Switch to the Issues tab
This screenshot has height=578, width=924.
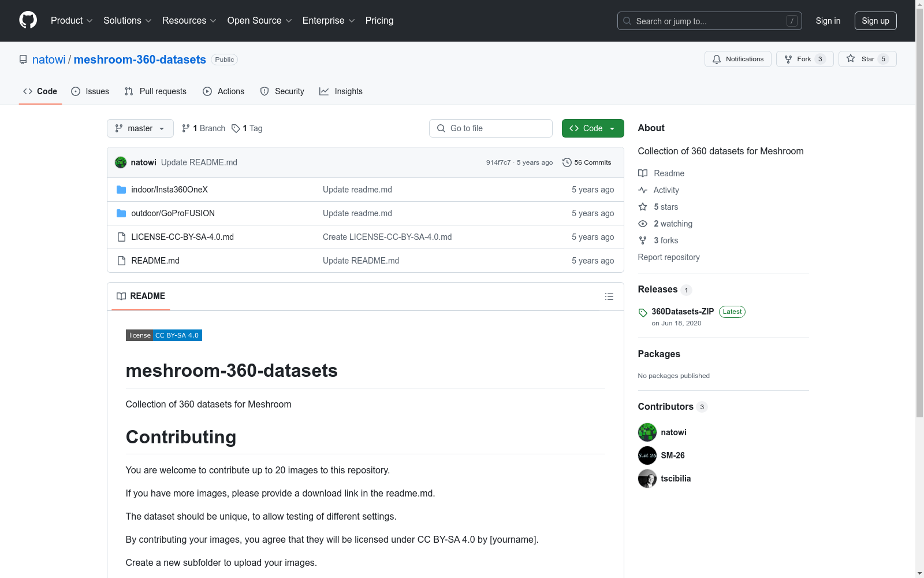click(90, 91)
